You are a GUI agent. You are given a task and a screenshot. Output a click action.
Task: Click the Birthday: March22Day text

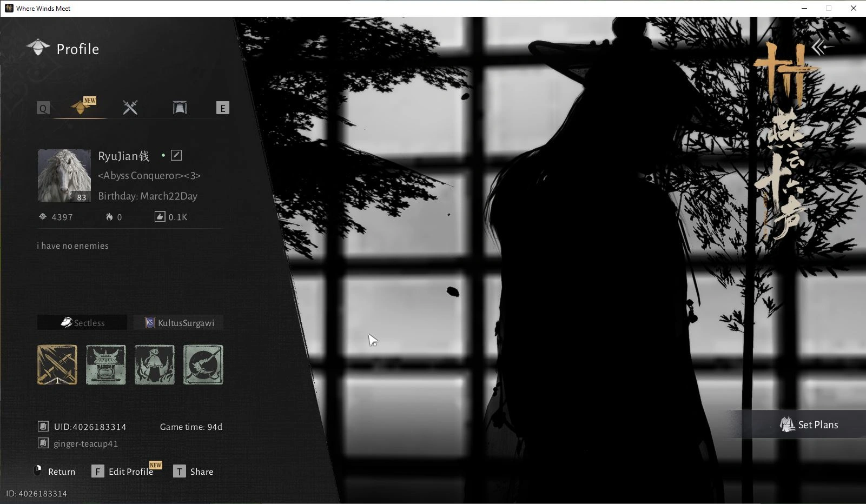tap(148, 196)
